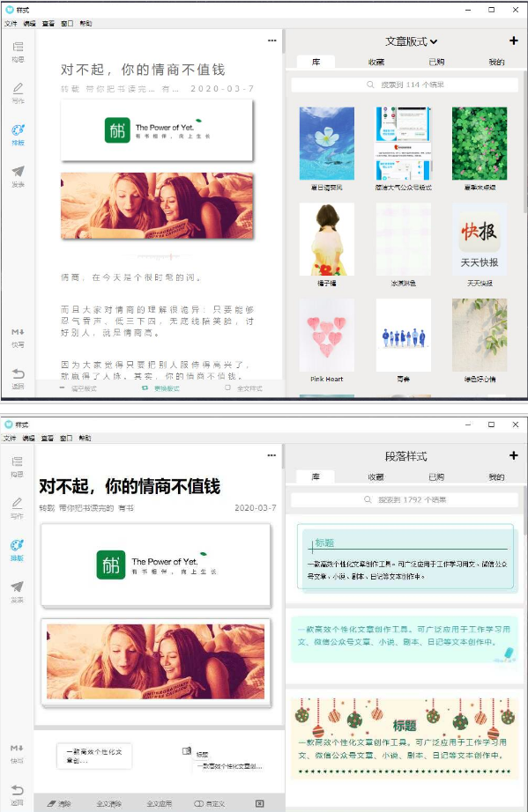Screen dimensions: 528x812
Task: Open three-dot menu above bottom article title
Action: tap(271, 455)
